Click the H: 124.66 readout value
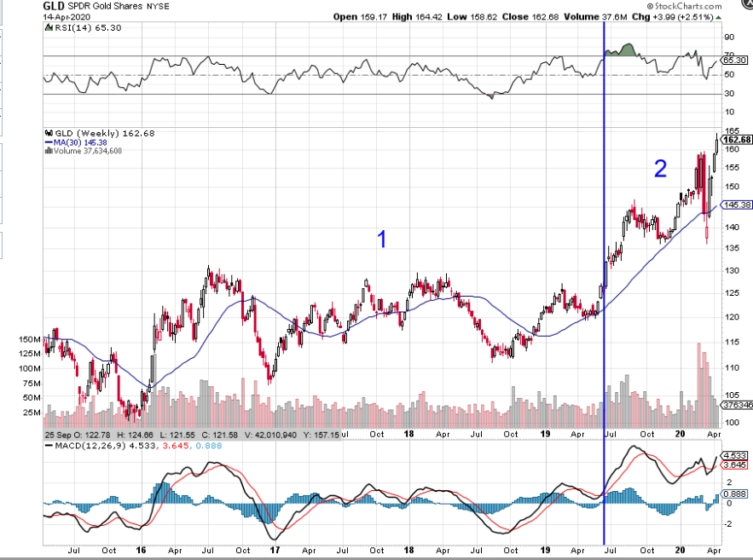 (135, 436)
